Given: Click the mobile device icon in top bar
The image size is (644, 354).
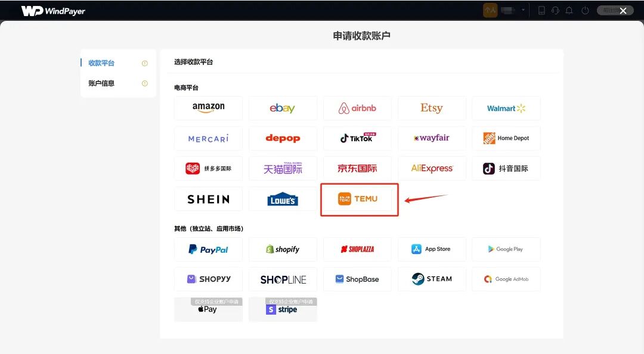Looking at the screenshot, I should point(542,10).
